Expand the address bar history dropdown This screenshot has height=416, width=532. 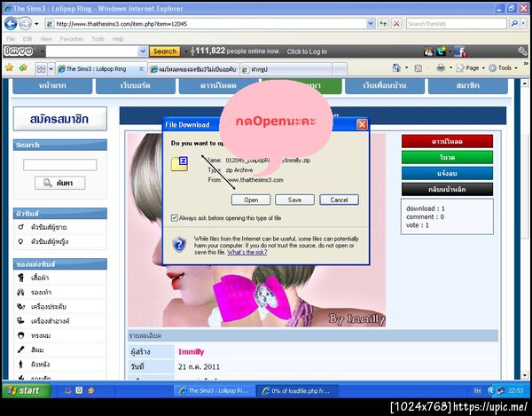pos(371,24)
